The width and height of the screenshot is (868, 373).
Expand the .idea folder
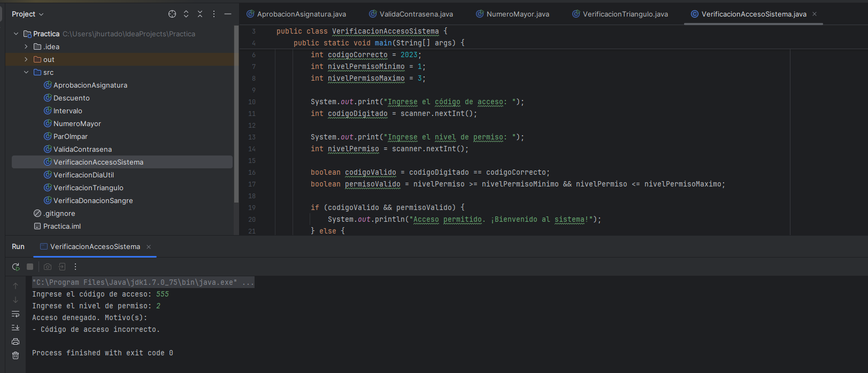(26, 46)
